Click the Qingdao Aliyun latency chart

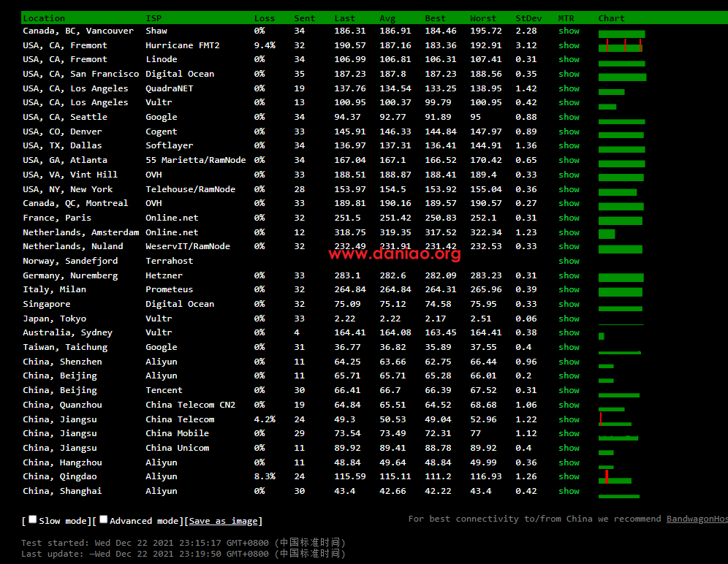tap(615, 477)
